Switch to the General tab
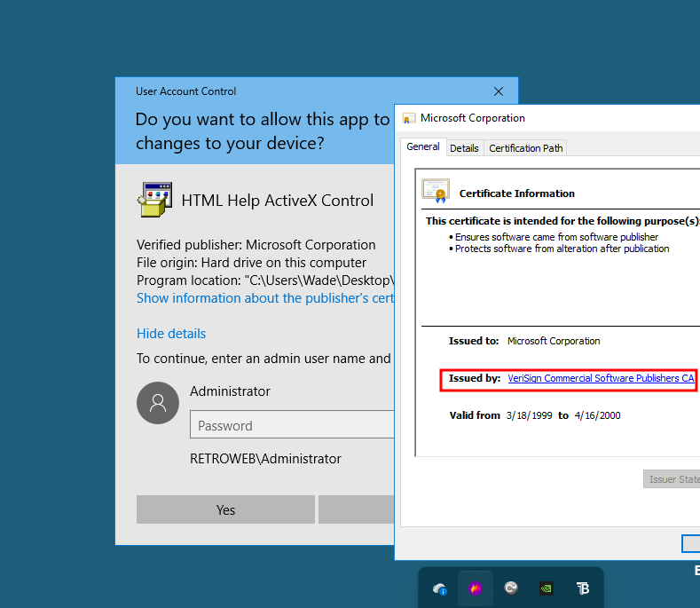The height and width of the screenshot is (608, 700). coord(423,147)
